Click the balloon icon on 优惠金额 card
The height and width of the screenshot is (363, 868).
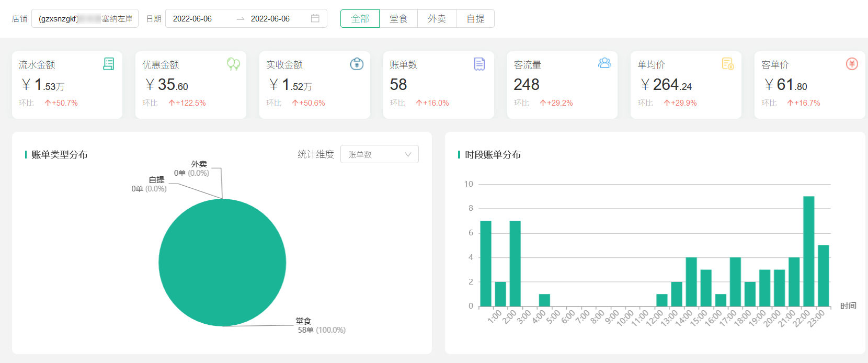pyautogui.click(x=233, y=64)
